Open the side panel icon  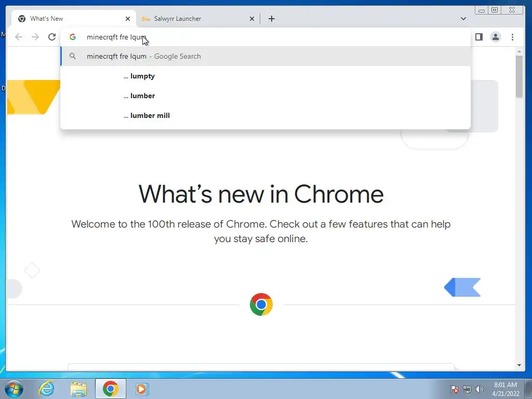pyautogui.click(x=478, y=37)
